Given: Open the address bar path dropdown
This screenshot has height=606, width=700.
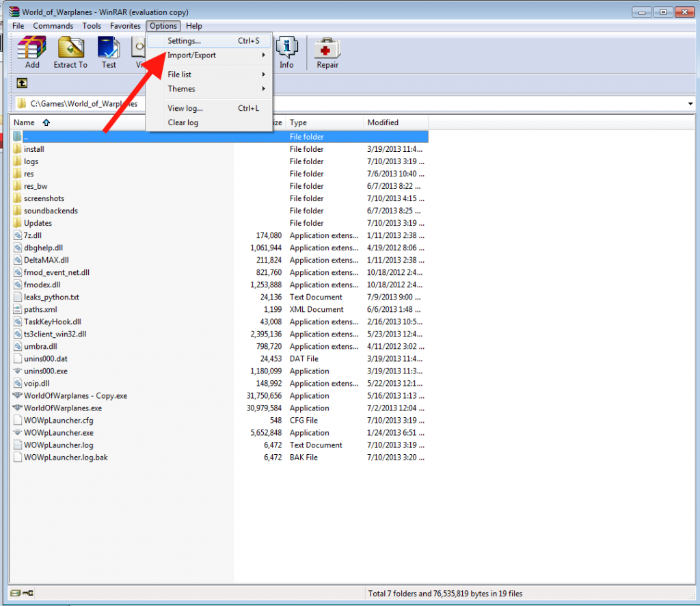Looking at the screenshot, I should pos(690,103).
